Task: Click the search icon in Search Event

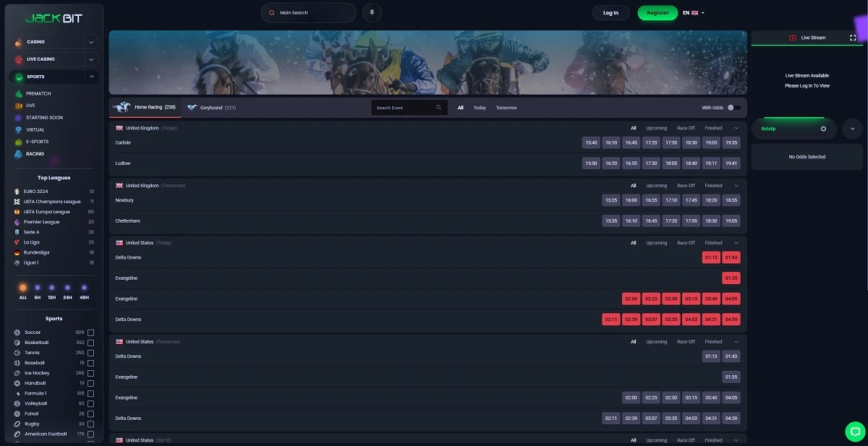Action: coord(438,108)
